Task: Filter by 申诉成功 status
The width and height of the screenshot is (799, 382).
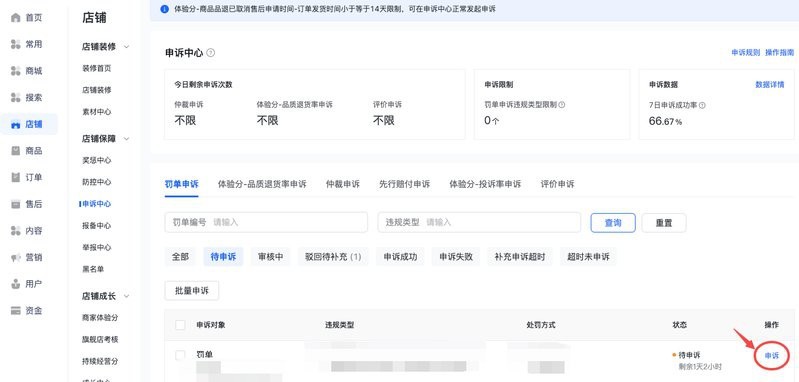Action: tap(401, 257)
